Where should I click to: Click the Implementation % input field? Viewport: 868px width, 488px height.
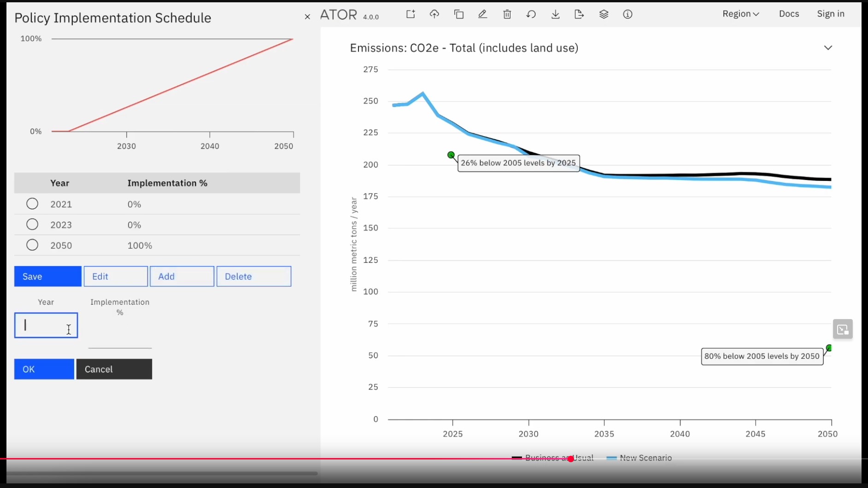coord(120,336)
